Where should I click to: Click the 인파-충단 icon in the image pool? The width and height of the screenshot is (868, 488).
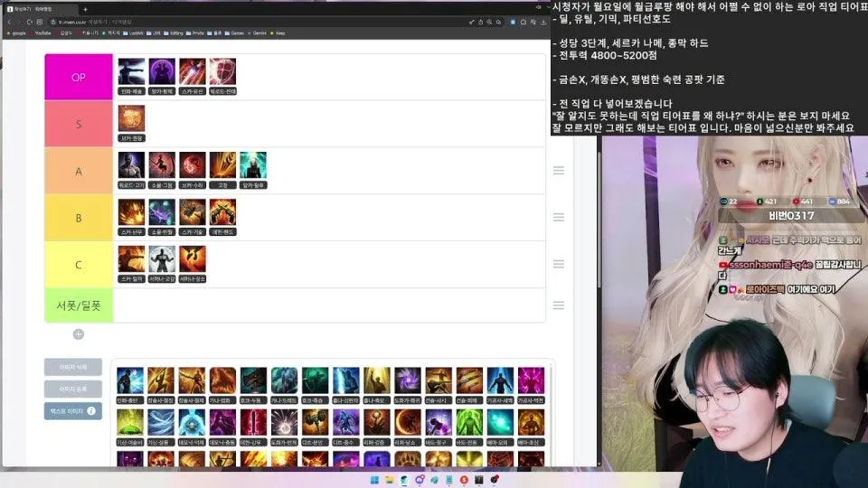tap(130, 380)
